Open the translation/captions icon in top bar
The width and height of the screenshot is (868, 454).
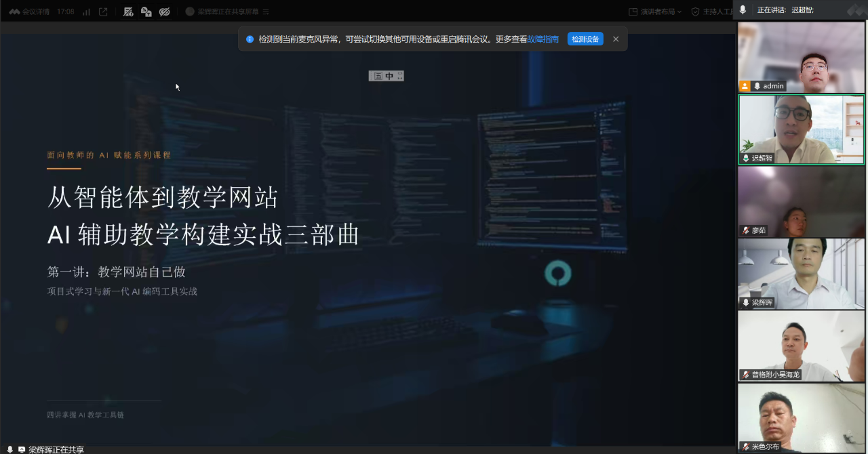[146, 12]
